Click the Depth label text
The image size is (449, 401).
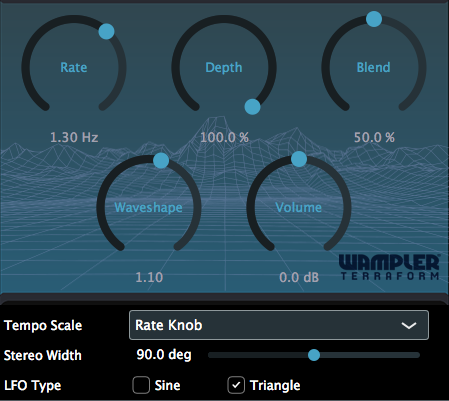pos(224,68)
